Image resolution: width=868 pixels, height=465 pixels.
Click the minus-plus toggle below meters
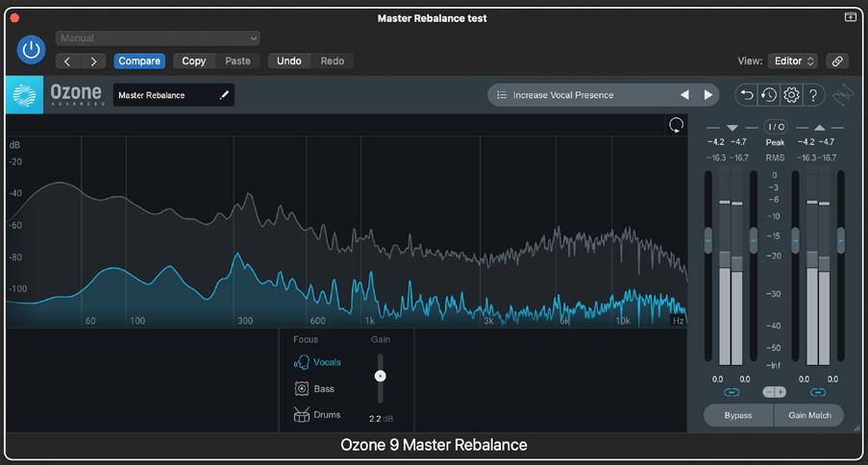tap(775, 393)
